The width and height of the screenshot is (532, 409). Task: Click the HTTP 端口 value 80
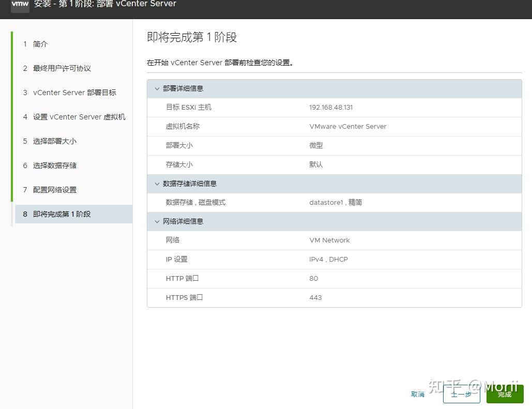click(x=313, y=278)
